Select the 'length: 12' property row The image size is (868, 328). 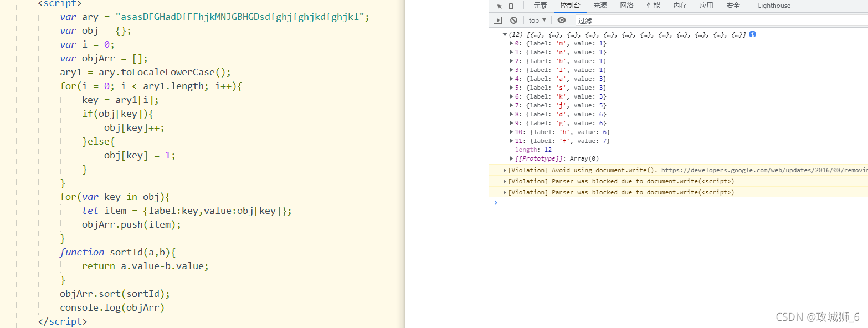tap(533, 150)
